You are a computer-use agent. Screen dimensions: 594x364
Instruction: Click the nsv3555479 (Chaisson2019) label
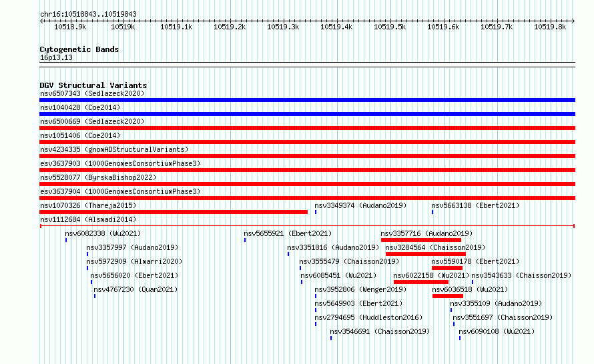[x=349, y=261]
